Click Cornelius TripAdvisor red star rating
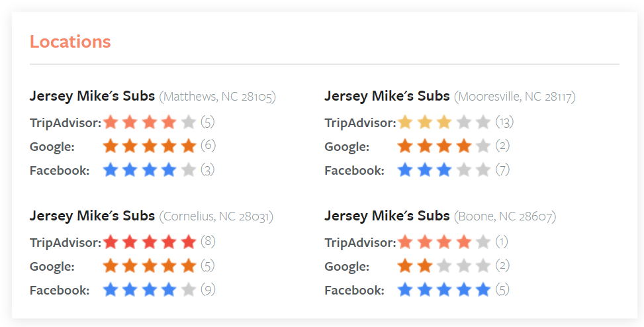The height and width of the screenshot is (327, 644). pos(150,242)
